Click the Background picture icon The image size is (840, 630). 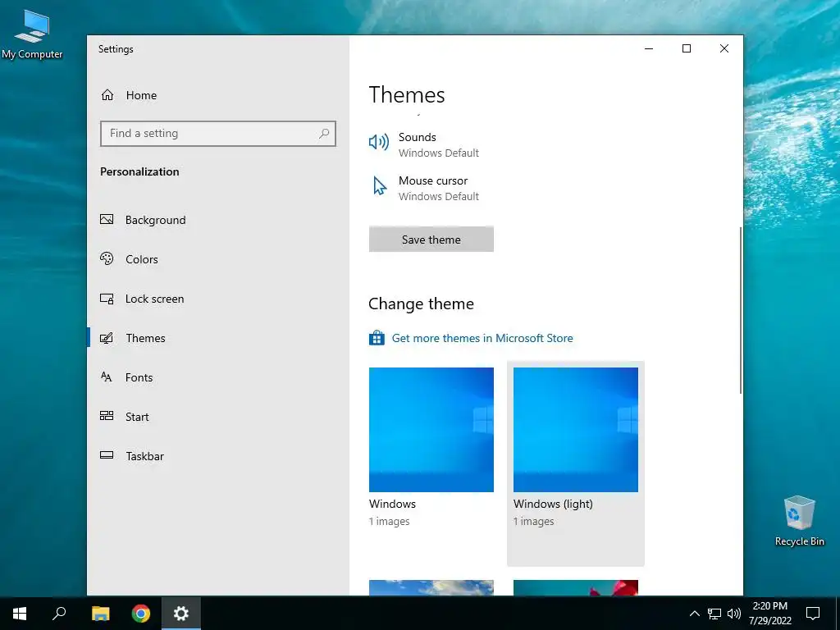click(107, 219)
